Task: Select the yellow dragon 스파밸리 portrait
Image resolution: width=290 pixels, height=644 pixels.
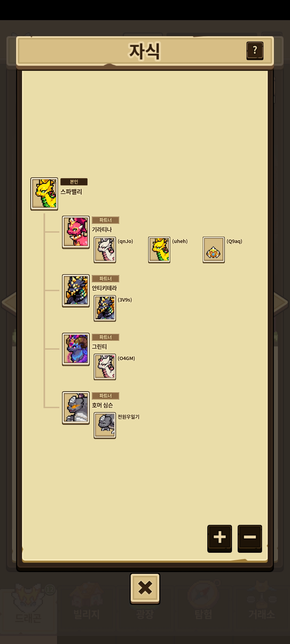Action: 44,194
